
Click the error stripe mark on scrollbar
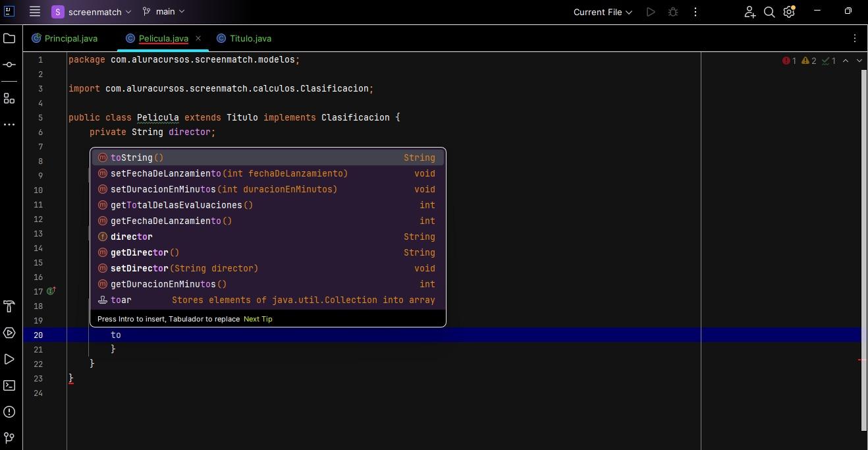pos(861,360)
